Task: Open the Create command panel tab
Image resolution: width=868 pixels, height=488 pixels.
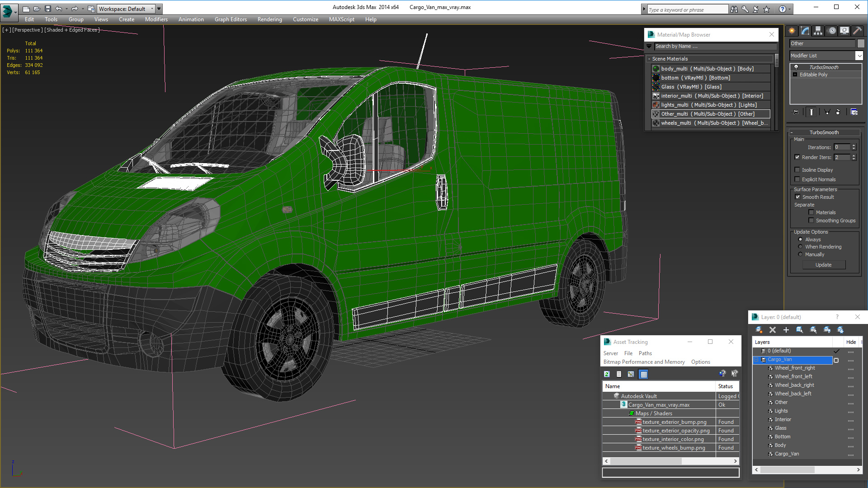Action: point(792,31)
